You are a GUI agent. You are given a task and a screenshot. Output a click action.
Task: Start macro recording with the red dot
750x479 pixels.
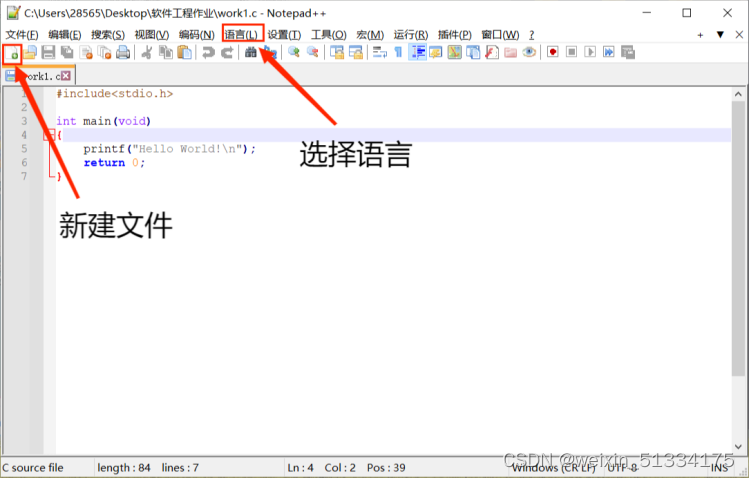pos(553,52)
